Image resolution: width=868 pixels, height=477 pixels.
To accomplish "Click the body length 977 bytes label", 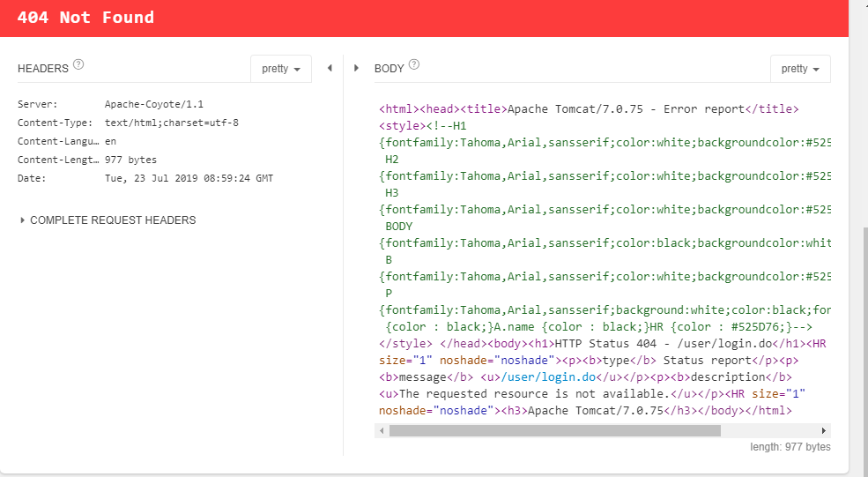I will (x=790, y=447).
